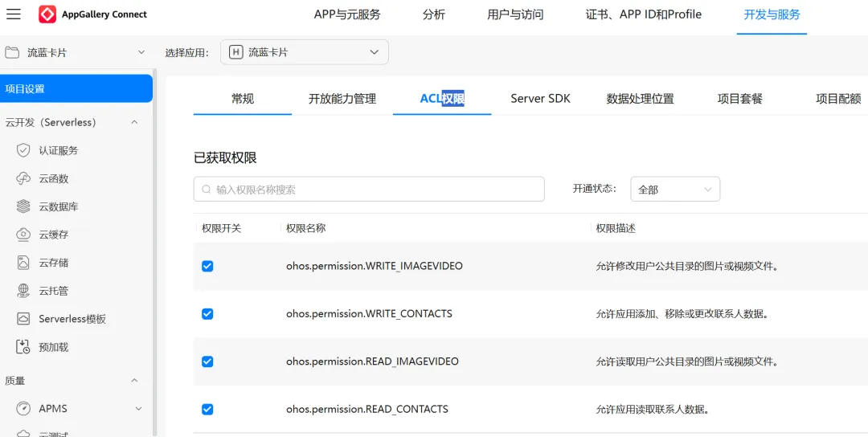Open 云函数 cloud function icon
The width and height of the screenshot is (868, 437).
coord(23,178)
